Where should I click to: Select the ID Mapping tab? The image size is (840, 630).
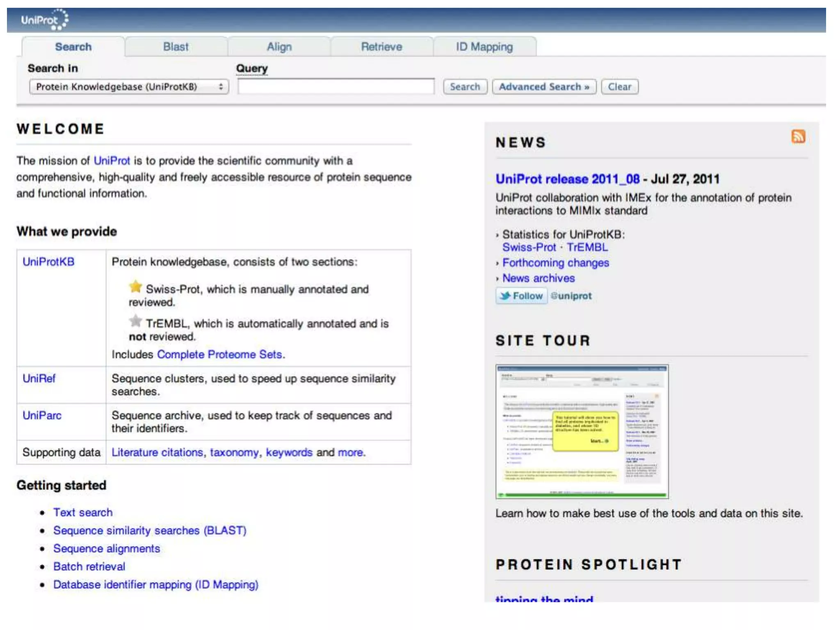point(484,47)
